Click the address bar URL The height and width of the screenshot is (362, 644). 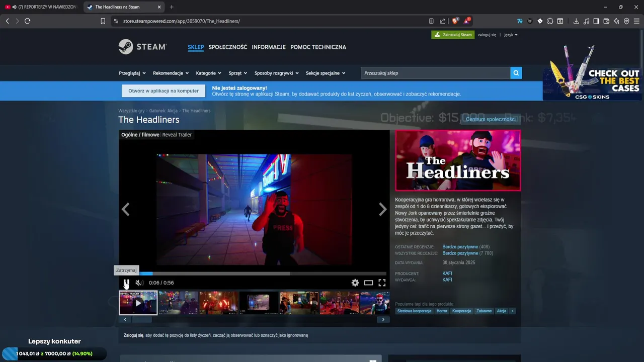(182, 21)
